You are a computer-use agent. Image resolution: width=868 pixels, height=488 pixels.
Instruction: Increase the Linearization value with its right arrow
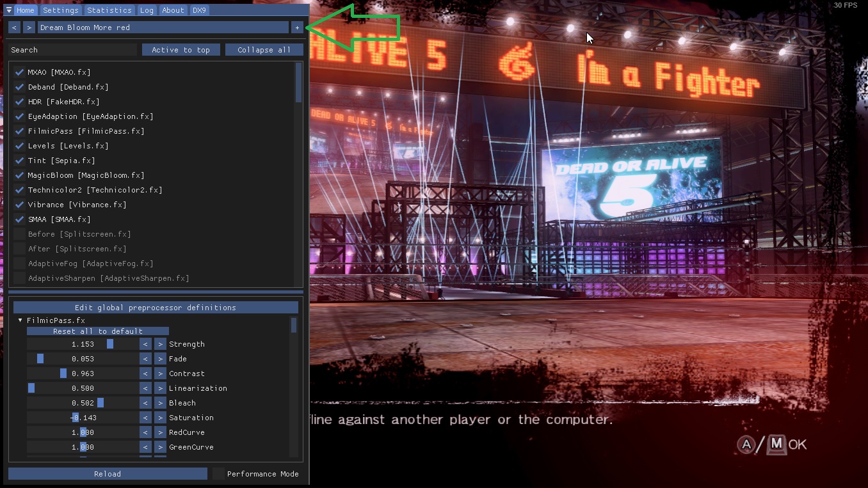160,388
